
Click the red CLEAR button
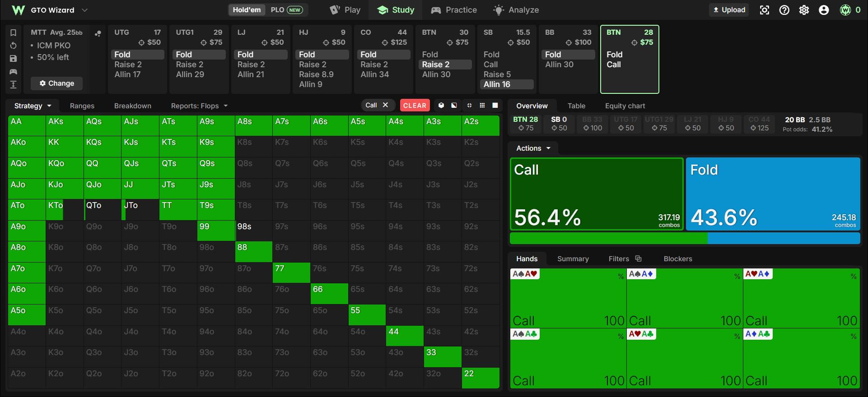click(x=415, y=105)
